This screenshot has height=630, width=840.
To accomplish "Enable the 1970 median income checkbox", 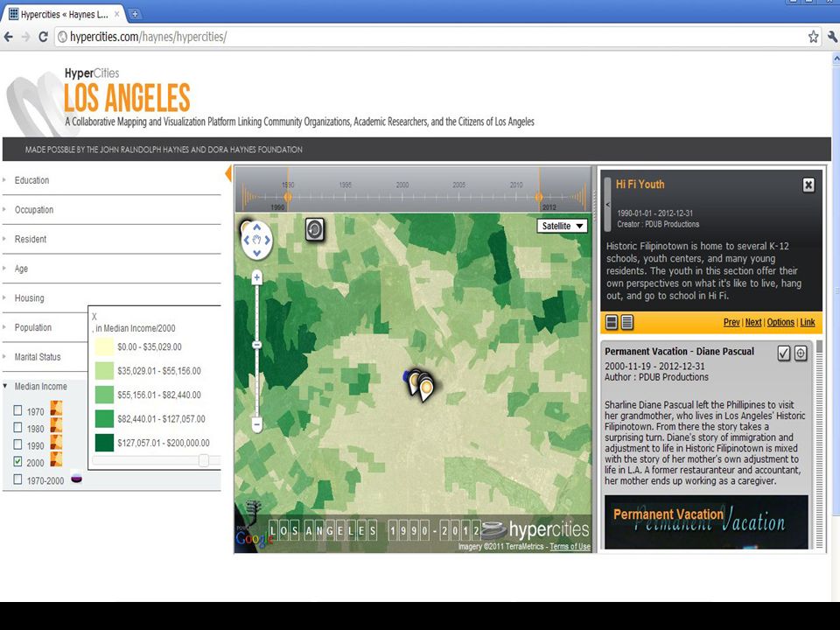I will coord(17,410).
